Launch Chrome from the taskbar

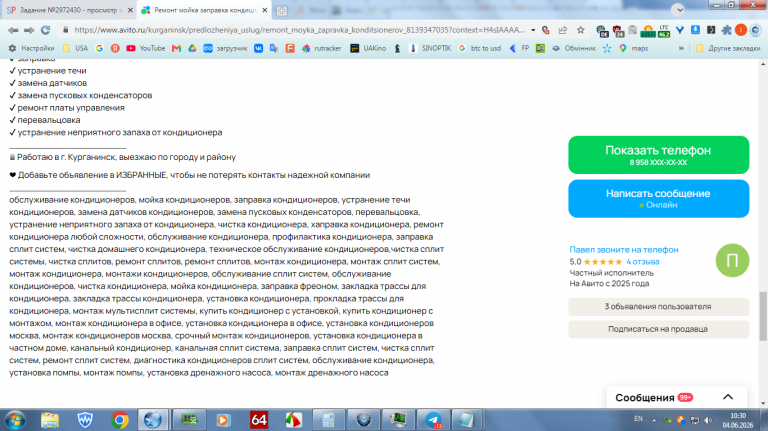pyautogui.click(x=120, y=420)
